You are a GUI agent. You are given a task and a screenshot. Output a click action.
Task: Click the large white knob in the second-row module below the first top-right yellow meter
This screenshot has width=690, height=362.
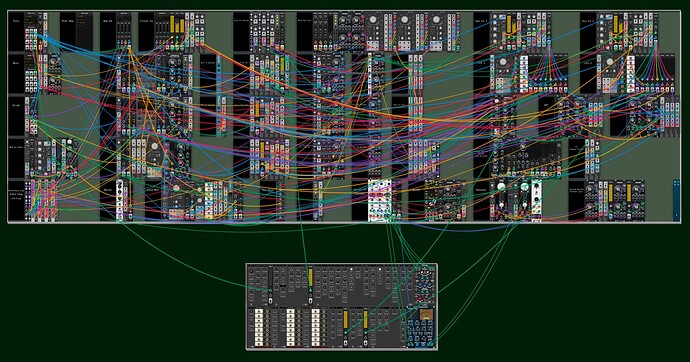(503, 63)
